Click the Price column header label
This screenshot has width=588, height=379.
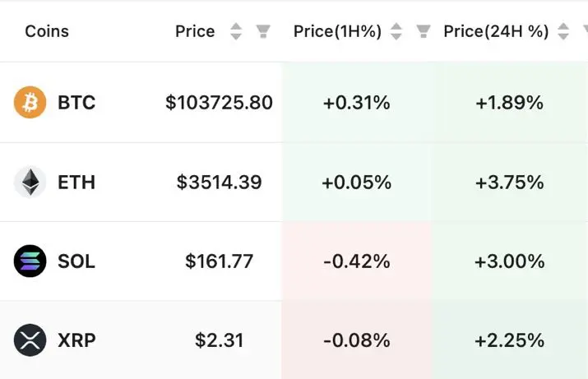195,31
